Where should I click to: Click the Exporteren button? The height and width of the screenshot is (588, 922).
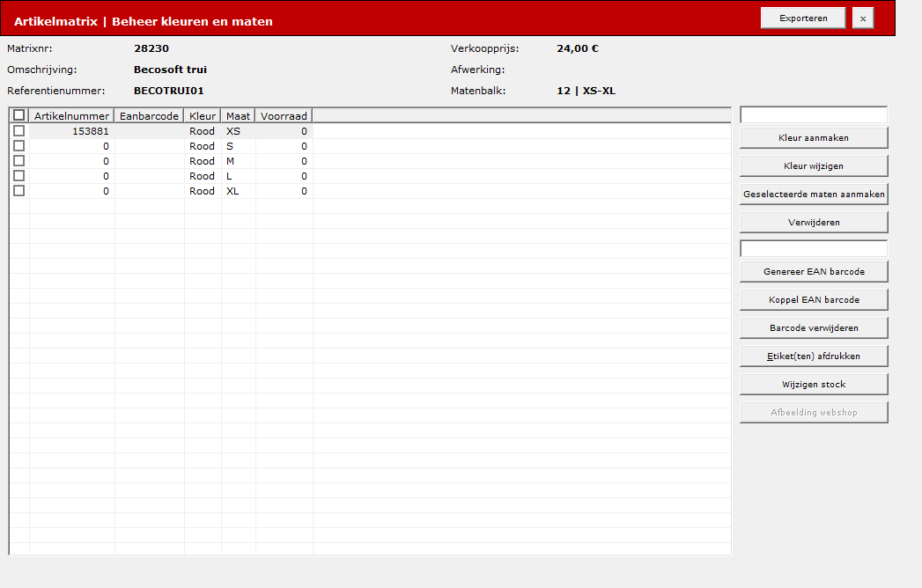click(x=803, y=18)
